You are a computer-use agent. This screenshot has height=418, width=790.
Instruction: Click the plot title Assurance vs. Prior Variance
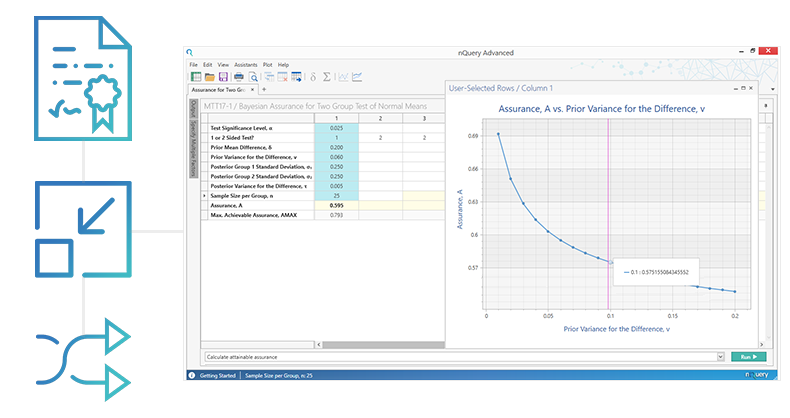[602, 109]
